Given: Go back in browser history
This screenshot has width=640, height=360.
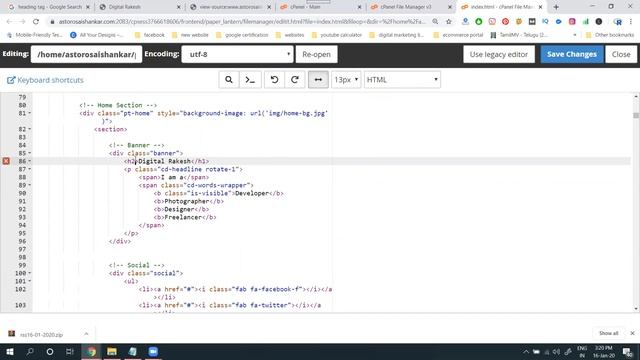Looking at the screenshot, I should tap(9, 22).
